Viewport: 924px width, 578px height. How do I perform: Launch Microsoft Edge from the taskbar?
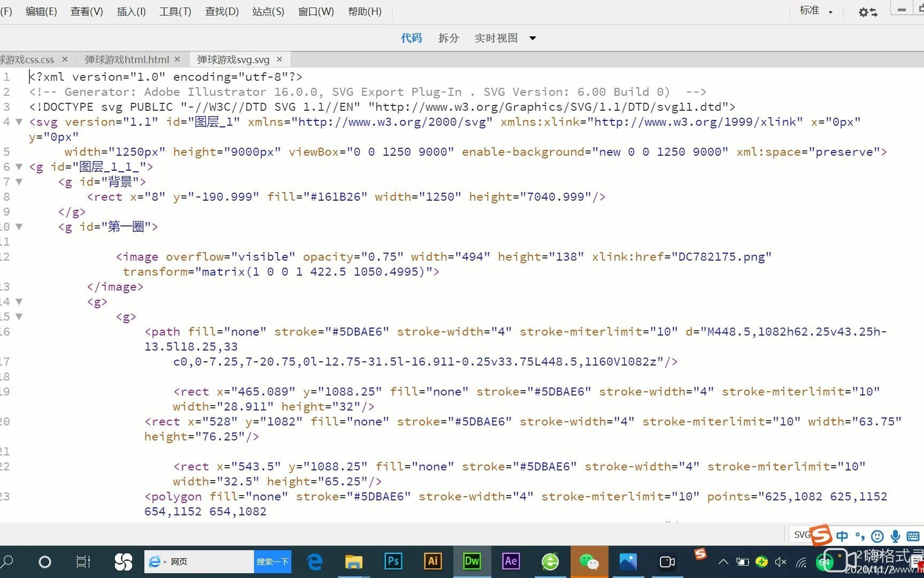coord(315,561)
